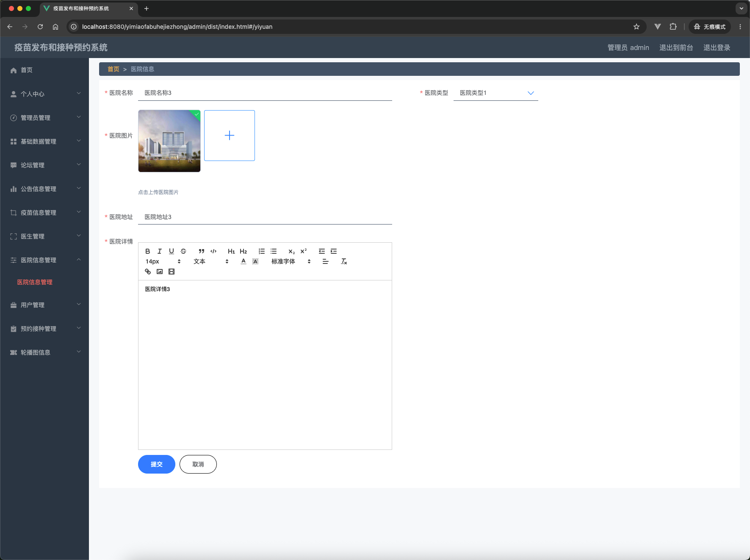Open browser three-dot menu
Image resolution: width=750 pixels, height=560 pixels.
[740, 27]
